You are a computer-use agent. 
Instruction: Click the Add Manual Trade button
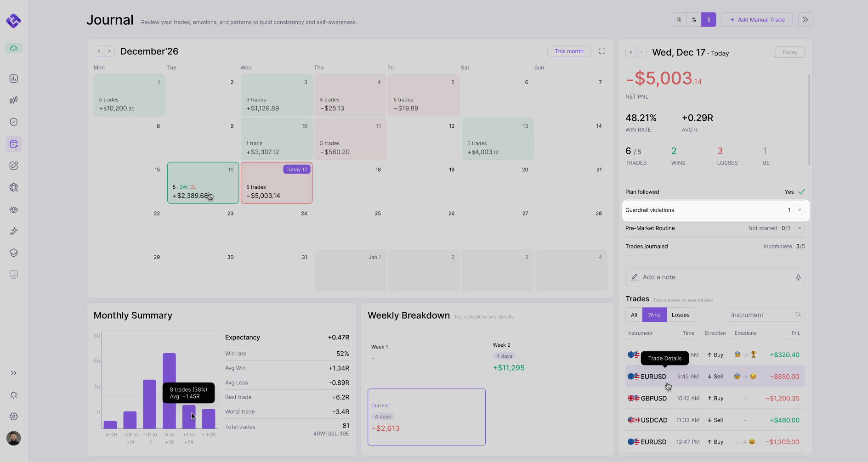tap(757, 20)
